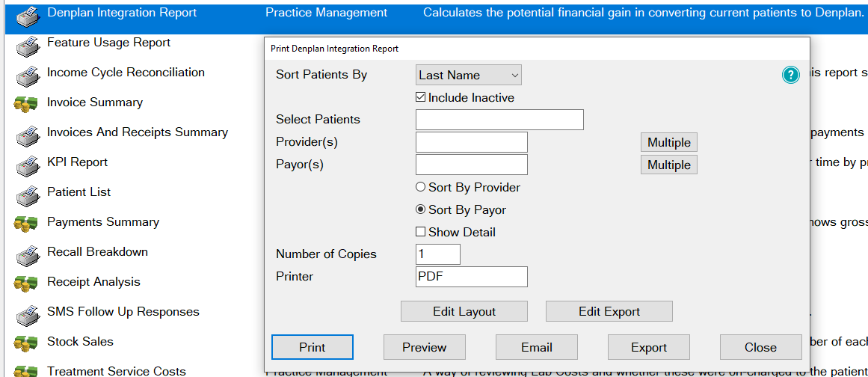Click the Receipt Analysis money icon
Image resolution: width=868 pixels, height=377 pixels.
(x=28, y=283)
